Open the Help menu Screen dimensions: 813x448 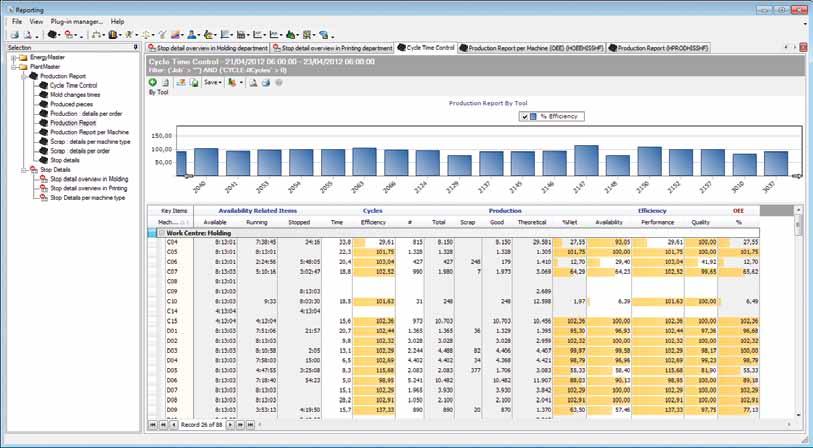click(117, 22)
